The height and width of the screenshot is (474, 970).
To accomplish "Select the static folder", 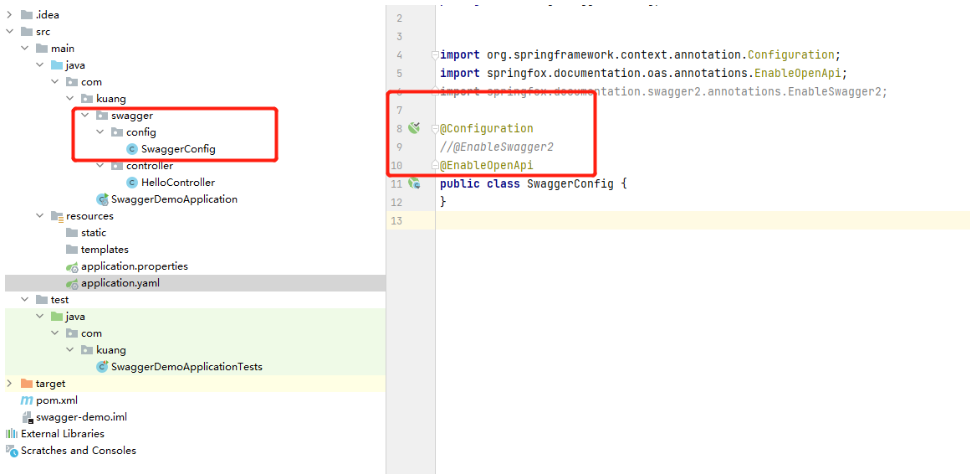I will pyautogui.click(x=93, y=233).
